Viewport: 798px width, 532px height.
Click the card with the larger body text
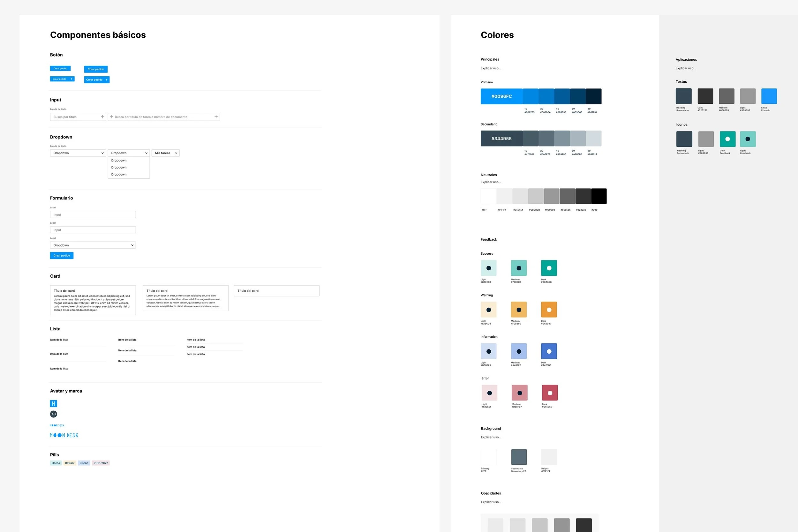click(x=93, y=300)
